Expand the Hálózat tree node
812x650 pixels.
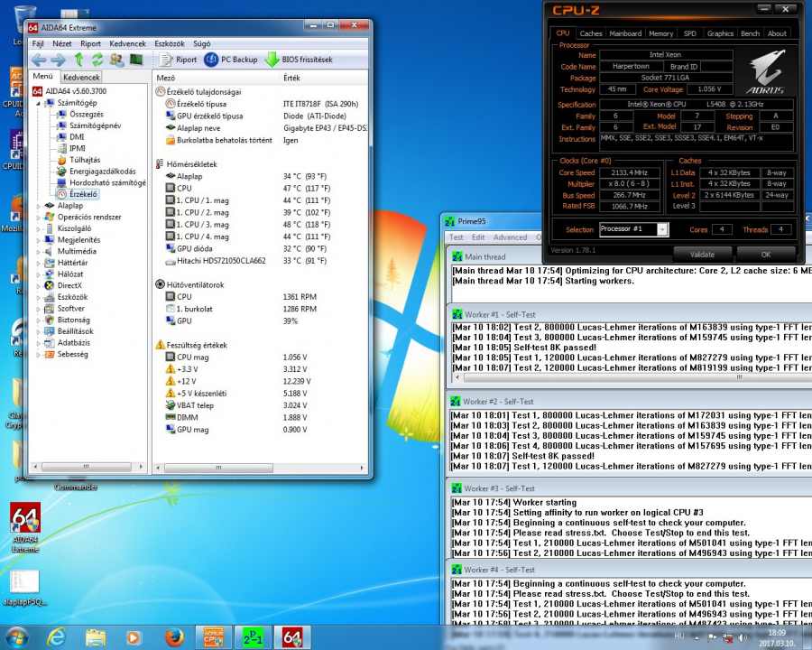pyautogui.click(x=38, y=274)
